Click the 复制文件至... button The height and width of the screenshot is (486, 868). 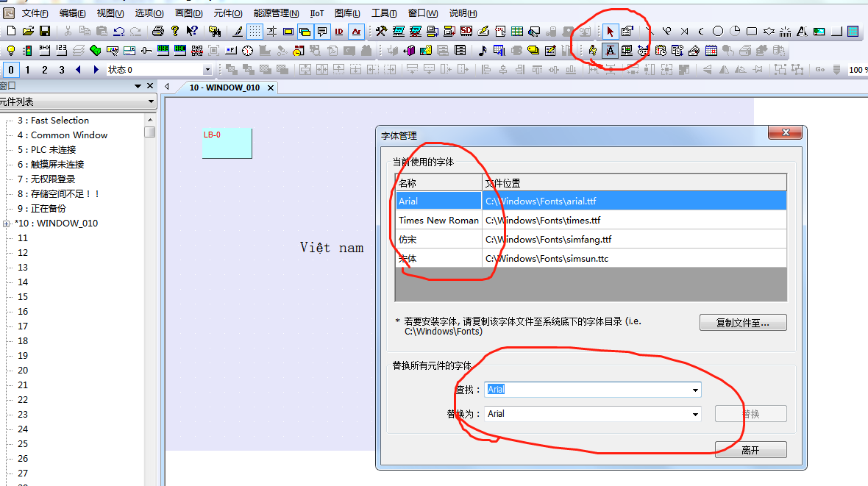tap(742, 323)
